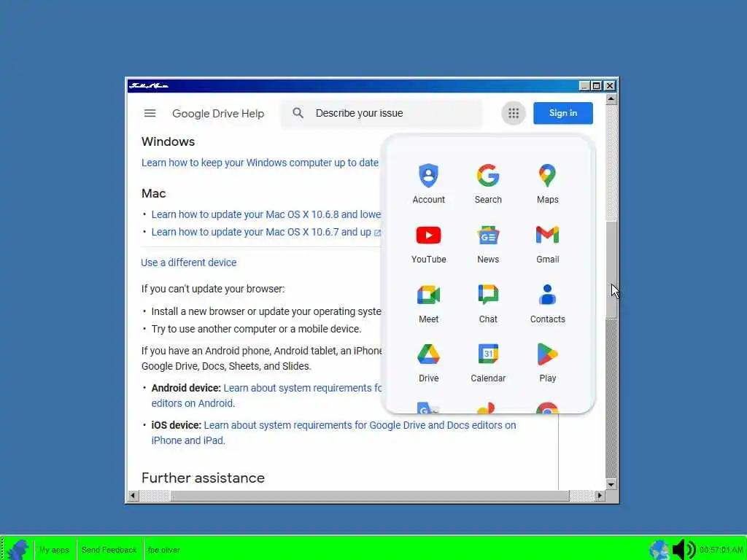
Task: Click the Further assistance heading
Action: tap(203, 478)
